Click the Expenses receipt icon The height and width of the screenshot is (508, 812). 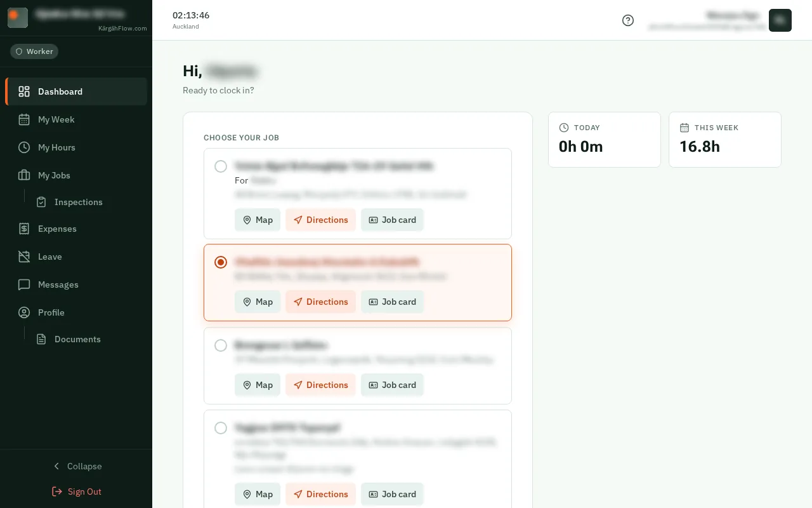click(24, 229)
